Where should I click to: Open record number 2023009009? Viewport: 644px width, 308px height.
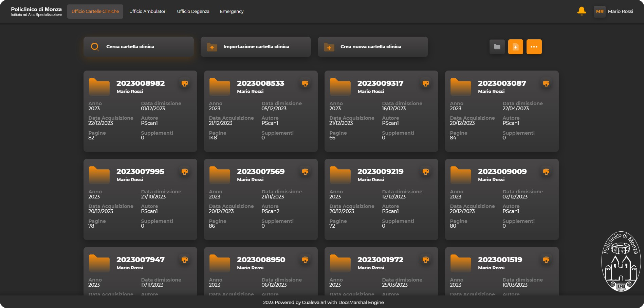[x=502, y=172]
